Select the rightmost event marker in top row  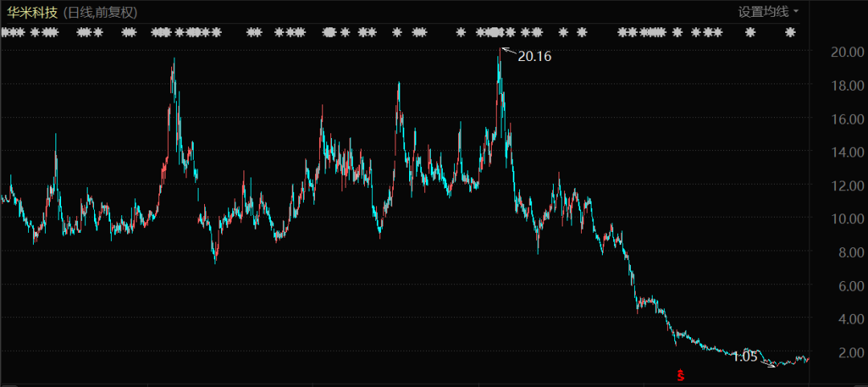(x=790, y=33)
